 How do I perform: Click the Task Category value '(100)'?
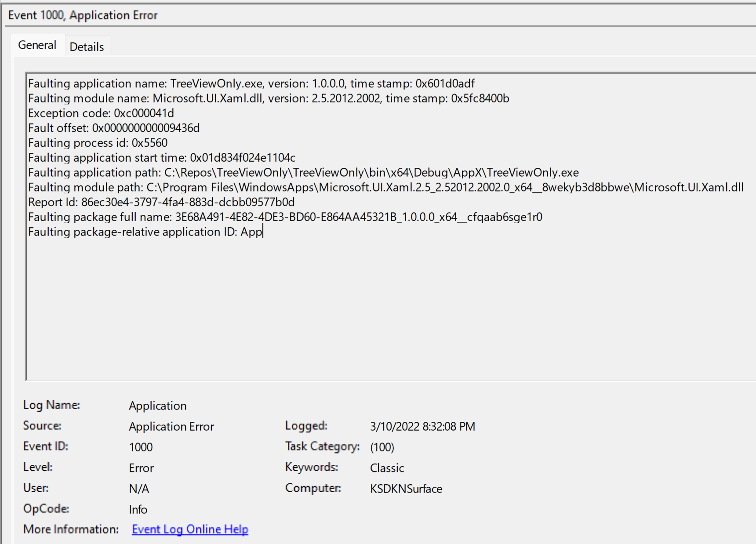click(382, 447)
